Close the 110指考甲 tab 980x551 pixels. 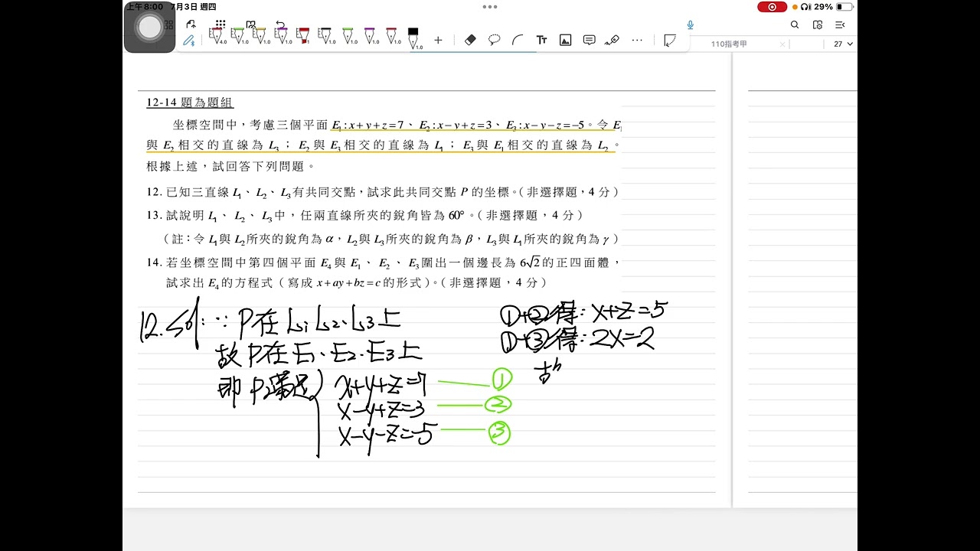click(782, 44)
